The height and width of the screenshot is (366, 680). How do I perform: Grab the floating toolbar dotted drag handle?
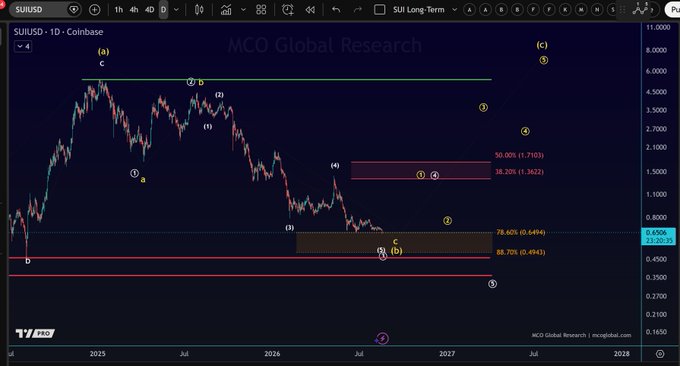pos(623,10)
